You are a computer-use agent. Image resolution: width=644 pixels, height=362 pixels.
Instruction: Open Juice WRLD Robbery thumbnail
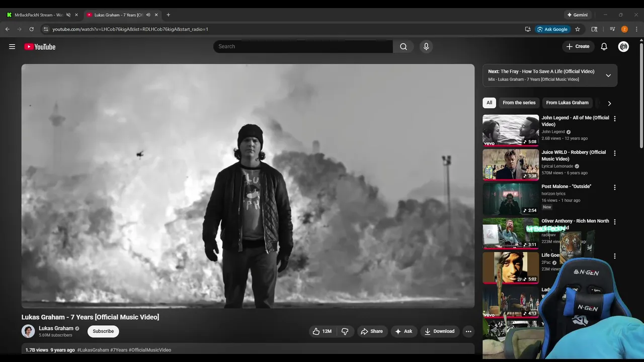511,165
